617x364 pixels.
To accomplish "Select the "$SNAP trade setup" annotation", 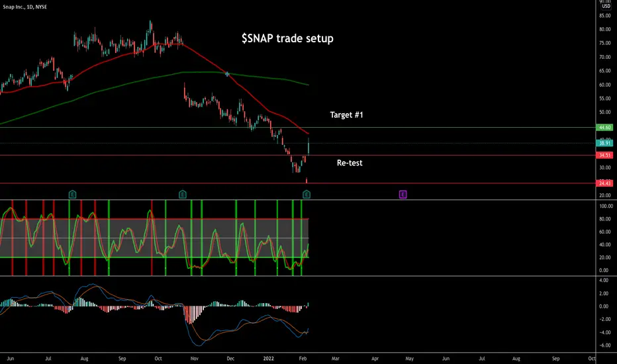I will (x=287, y=38).
